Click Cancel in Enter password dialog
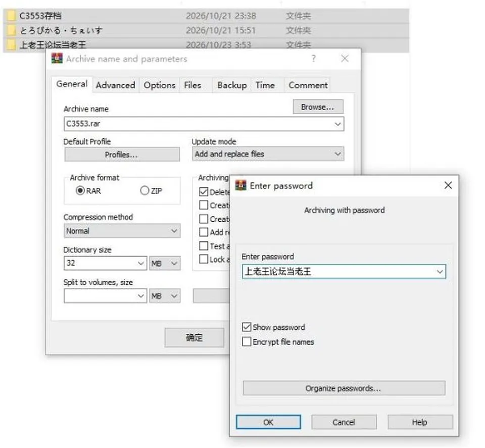485x448 pixels. 344,422
